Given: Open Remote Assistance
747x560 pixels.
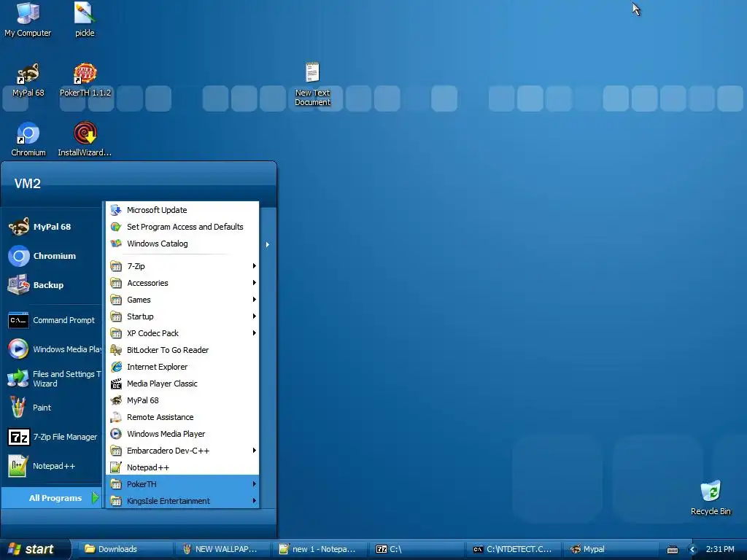Looking at the screenshot, I should 182,417.
